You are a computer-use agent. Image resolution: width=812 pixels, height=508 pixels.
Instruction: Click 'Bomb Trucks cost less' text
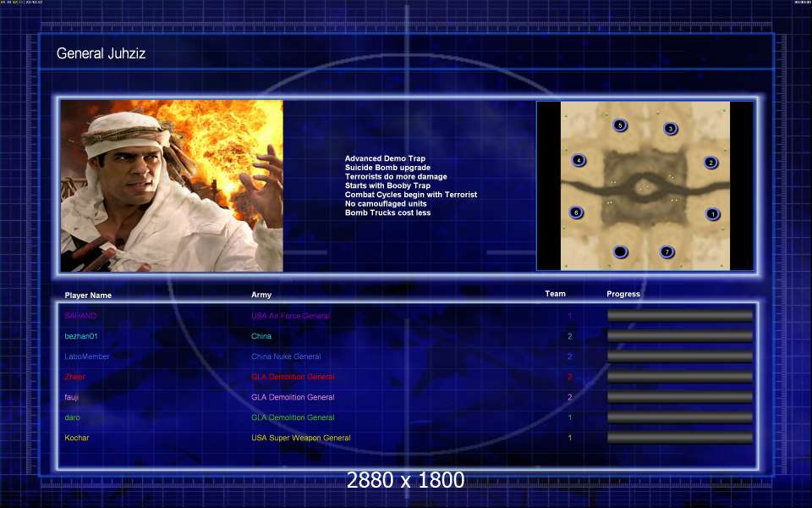(387, 213)
